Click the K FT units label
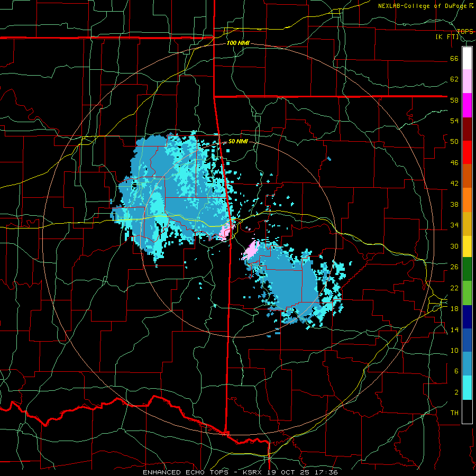This screenshot has height=476, width=476. 447,37
